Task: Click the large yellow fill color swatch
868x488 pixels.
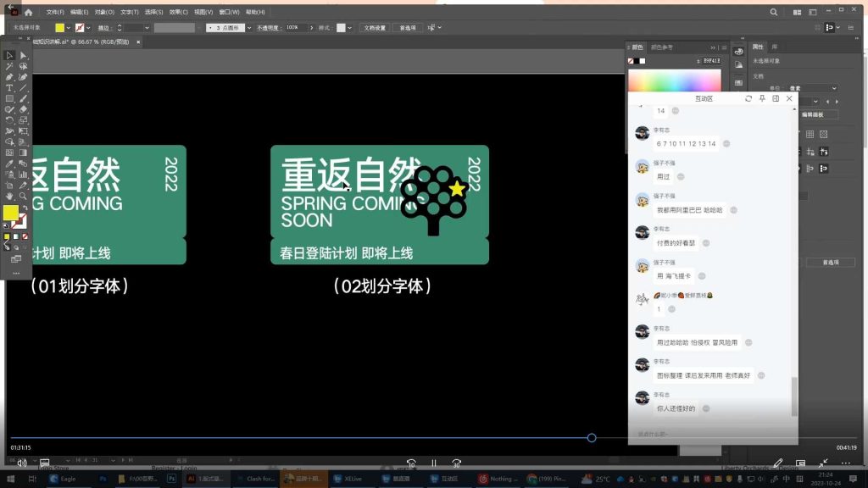Action: coord(10,213)
